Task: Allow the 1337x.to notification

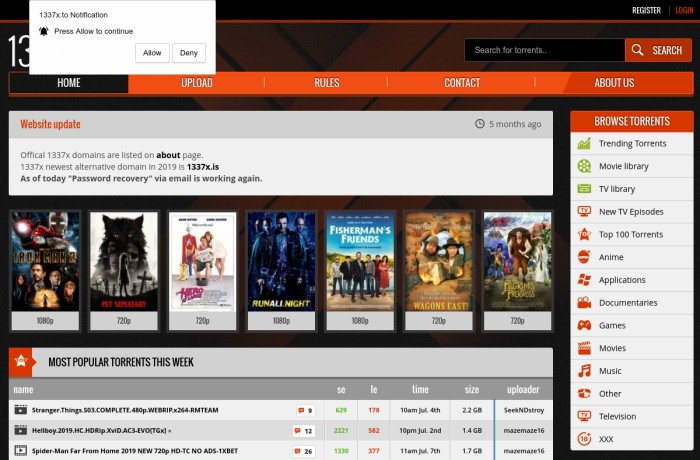Action: (152, 53)
